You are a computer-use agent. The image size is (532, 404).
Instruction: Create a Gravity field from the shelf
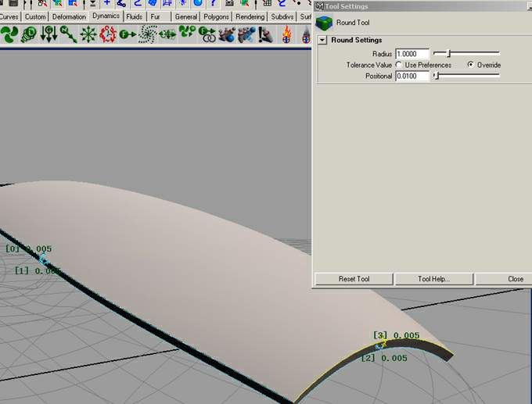(x=49, y=34)
